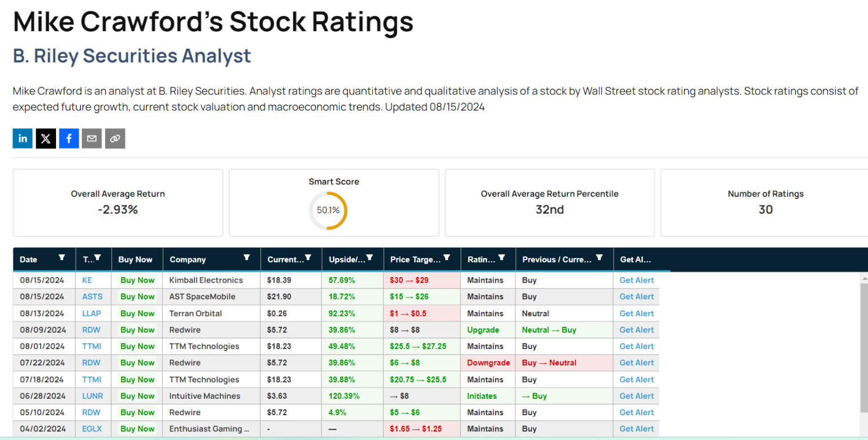Open the Ticker column filter icon
This screenshot has width=868, height=440.
tap(98, 258)
